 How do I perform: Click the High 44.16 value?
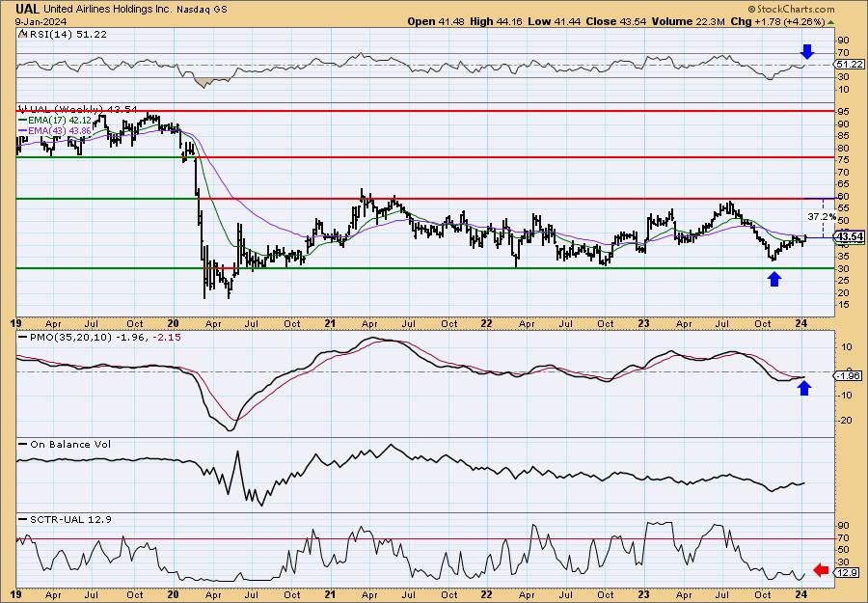(496, 21)
